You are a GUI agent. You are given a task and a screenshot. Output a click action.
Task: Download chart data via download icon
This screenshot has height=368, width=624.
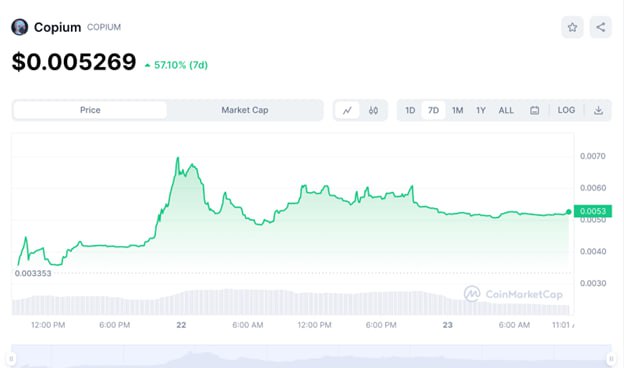tap(598, 110)
